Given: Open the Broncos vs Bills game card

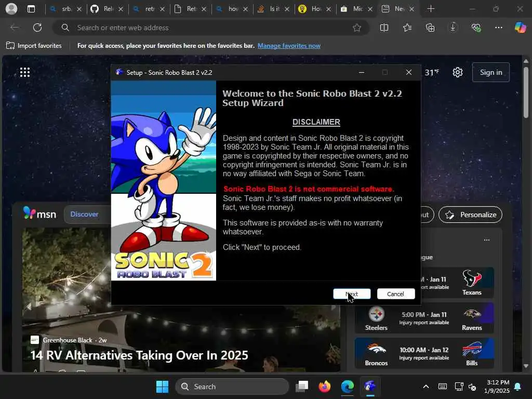Looking at the screenshot, I should click(424, 353).
